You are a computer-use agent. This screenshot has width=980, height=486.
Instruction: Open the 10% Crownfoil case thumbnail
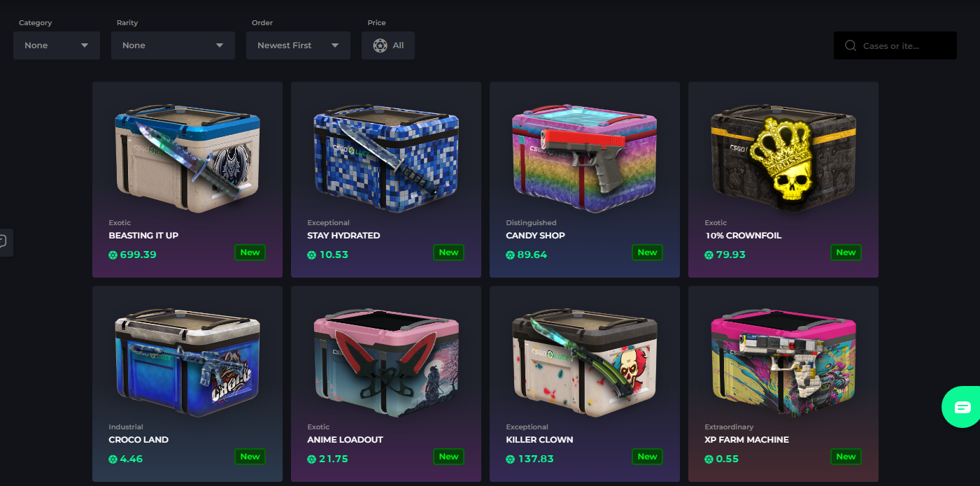(783, 158)
